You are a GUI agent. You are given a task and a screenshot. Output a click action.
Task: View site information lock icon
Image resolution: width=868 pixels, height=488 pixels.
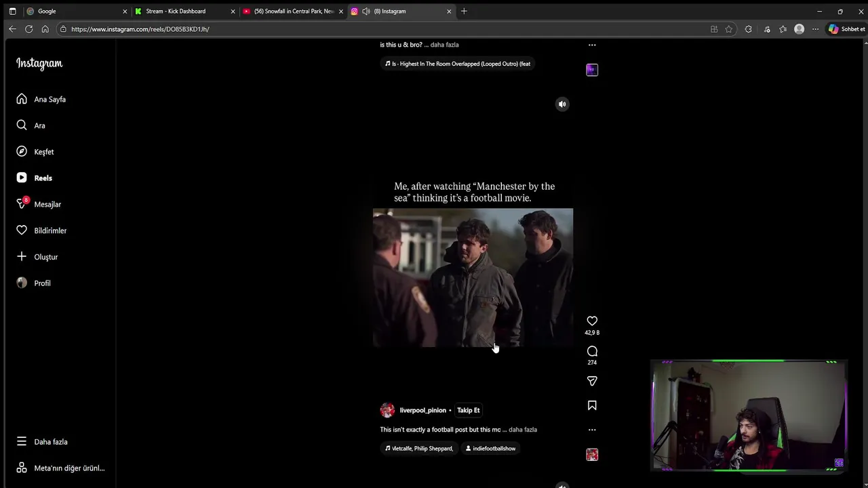(x=63, y=29)
